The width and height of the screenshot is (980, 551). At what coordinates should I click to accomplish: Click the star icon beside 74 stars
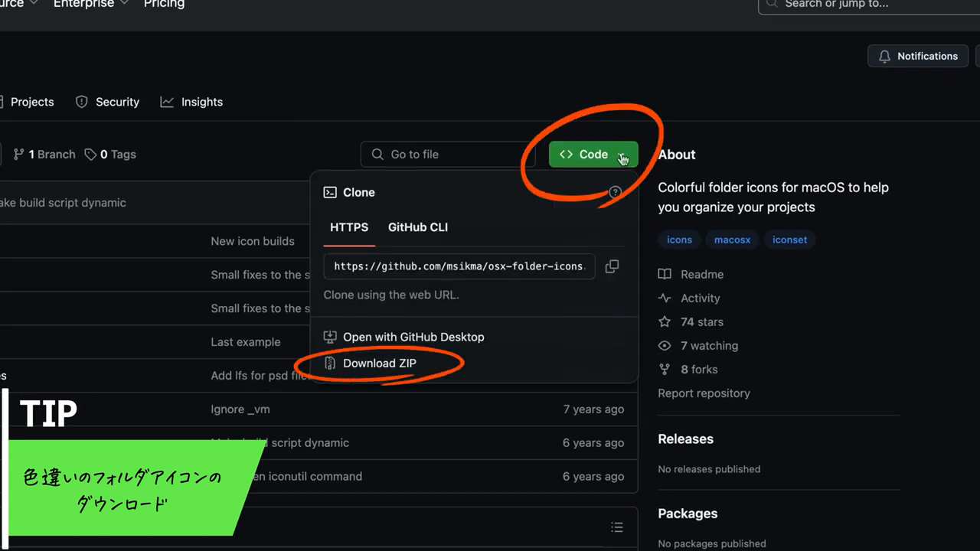pyautogui.click(x=665, y=321)
